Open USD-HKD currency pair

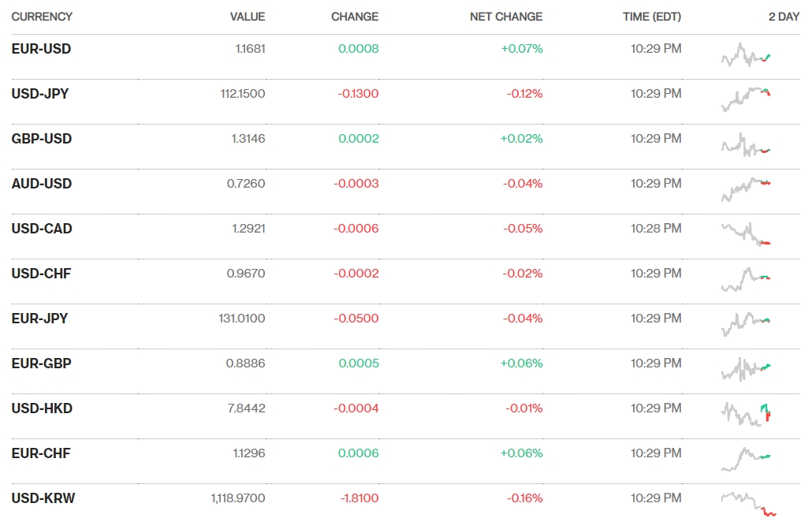(42, 408)
